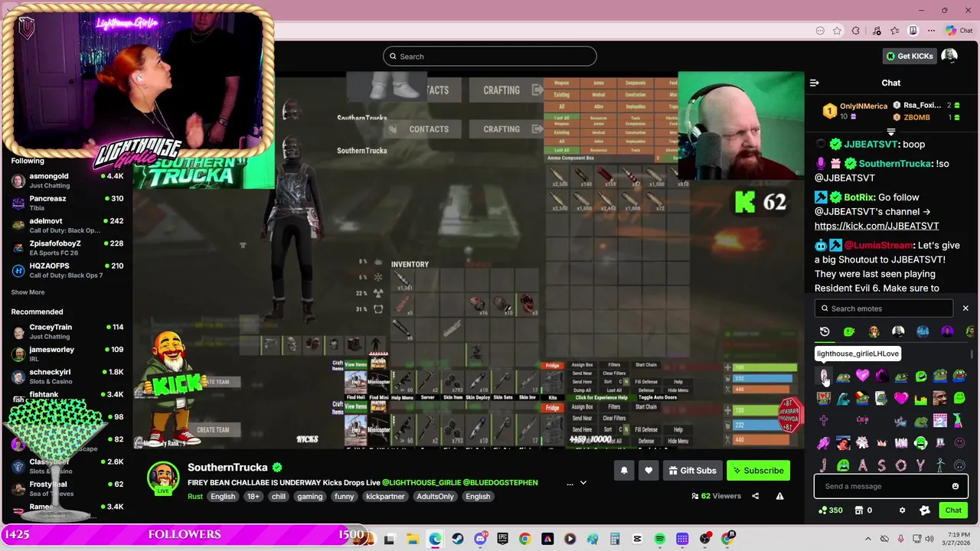
Task: Click the @LIGHTHOUSE_GIRLIE mention in title
Action: 421,483
